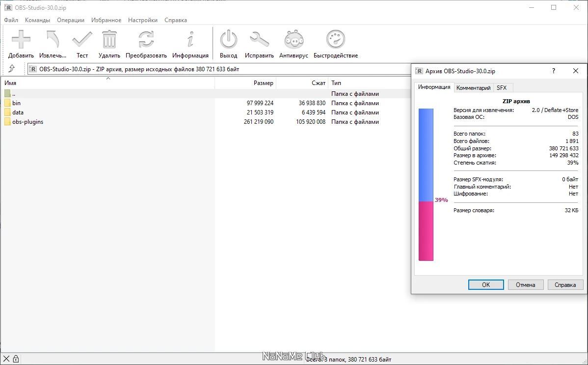The image size is (588, 365).
Task: Run the Тест archive check icon
Action: (x=82, y=39)
